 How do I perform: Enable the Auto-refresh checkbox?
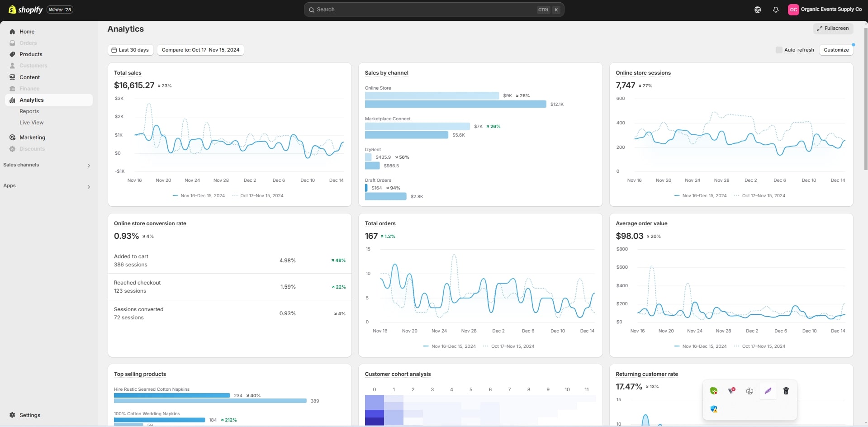779,50
